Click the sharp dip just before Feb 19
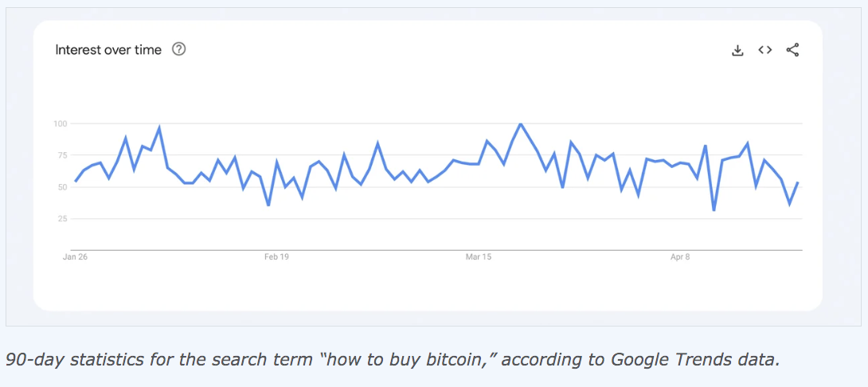This screenshot has height=387, width=868. (x=268, y=205)
